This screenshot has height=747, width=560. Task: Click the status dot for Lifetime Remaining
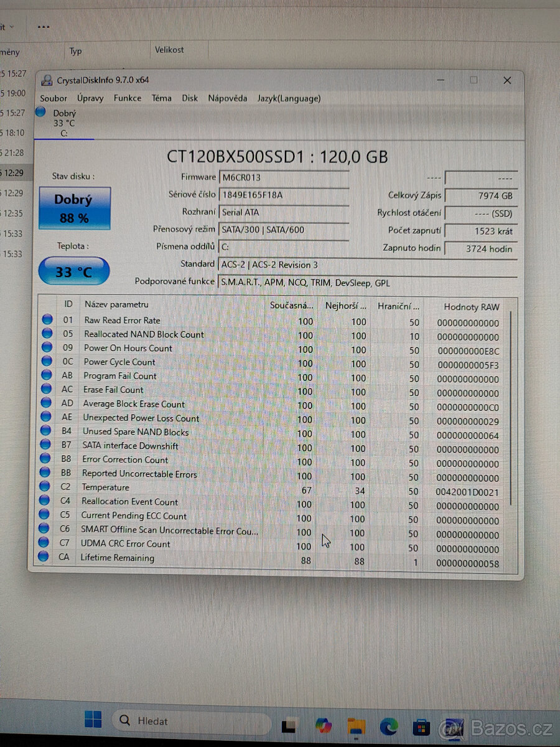pos(47,557)
